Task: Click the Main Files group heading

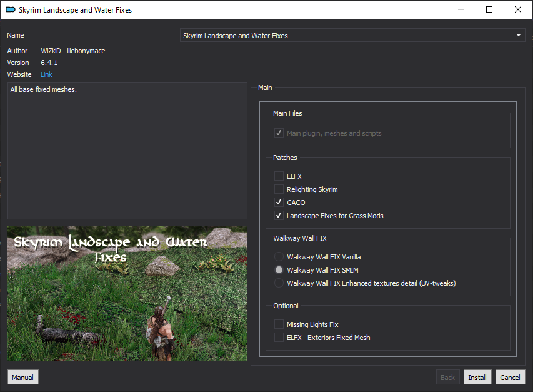Action: (287, 113)
